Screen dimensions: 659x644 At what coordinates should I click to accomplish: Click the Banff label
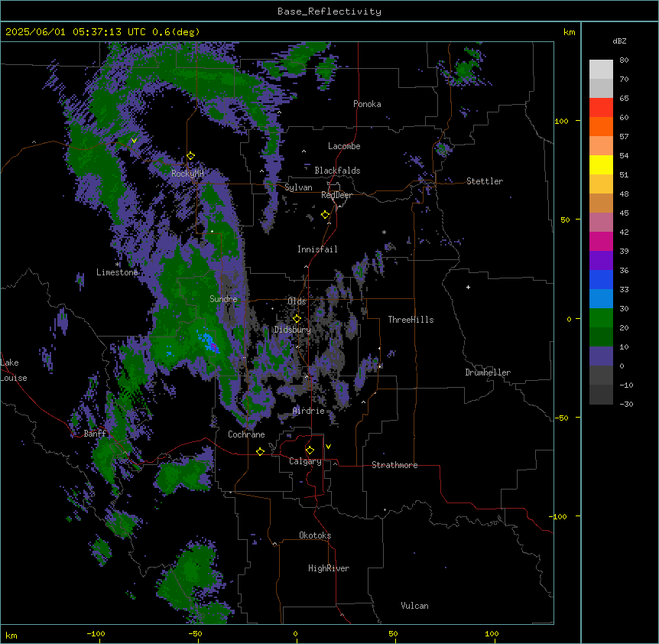point(95,434)
